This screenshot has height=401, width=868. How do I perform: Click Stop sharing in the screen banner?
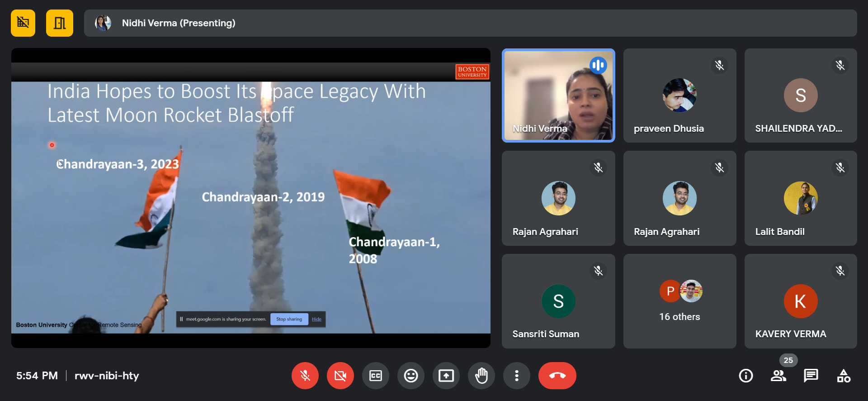coord(289,319)
